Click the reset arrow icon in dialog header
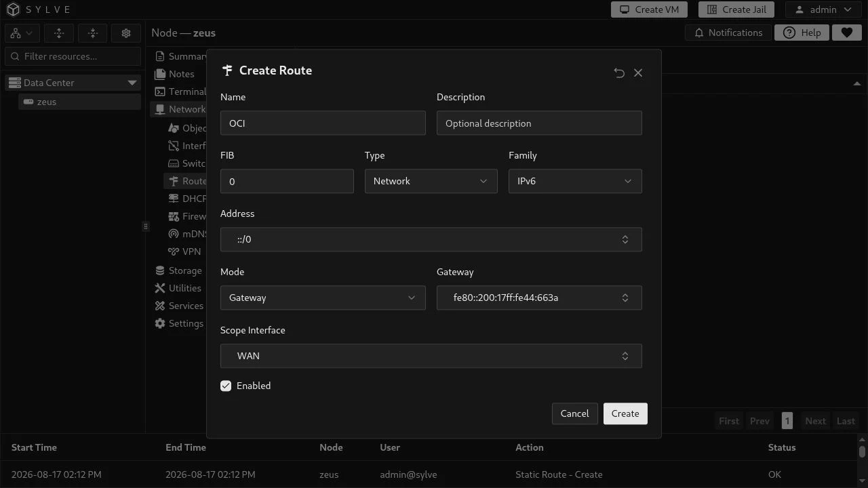The image size is (868, 488). (x=619, y=73)
